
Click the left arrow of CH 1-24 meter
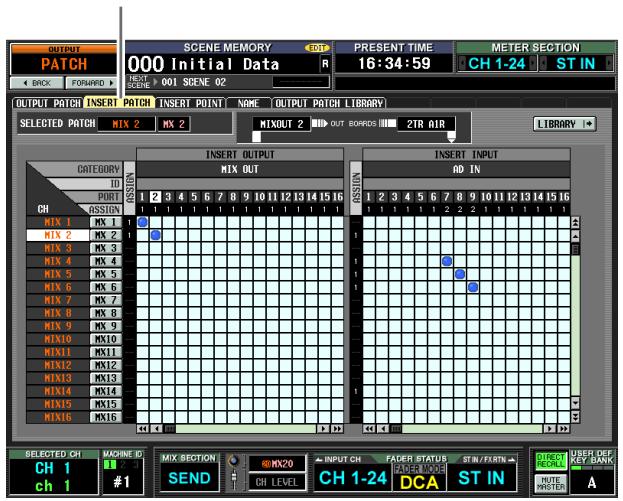coord(462,63)
